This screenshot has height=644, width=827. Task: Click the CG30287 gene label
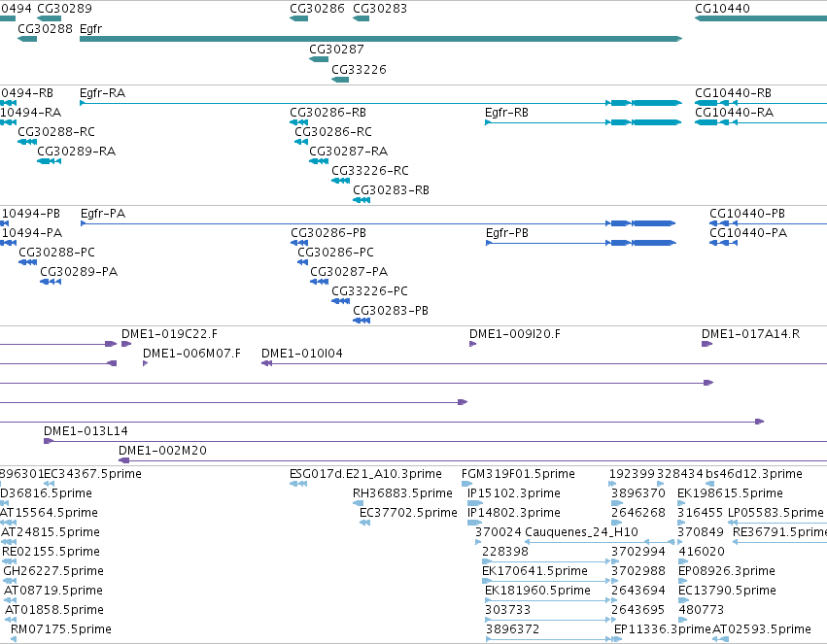[x=336, y=49]
